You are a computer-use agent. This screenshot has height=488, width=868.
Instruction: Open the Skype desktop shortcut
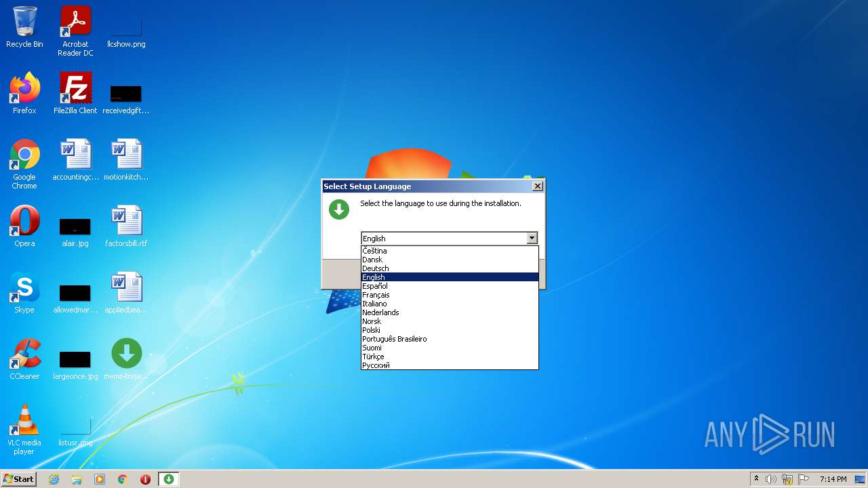point(24,293)
